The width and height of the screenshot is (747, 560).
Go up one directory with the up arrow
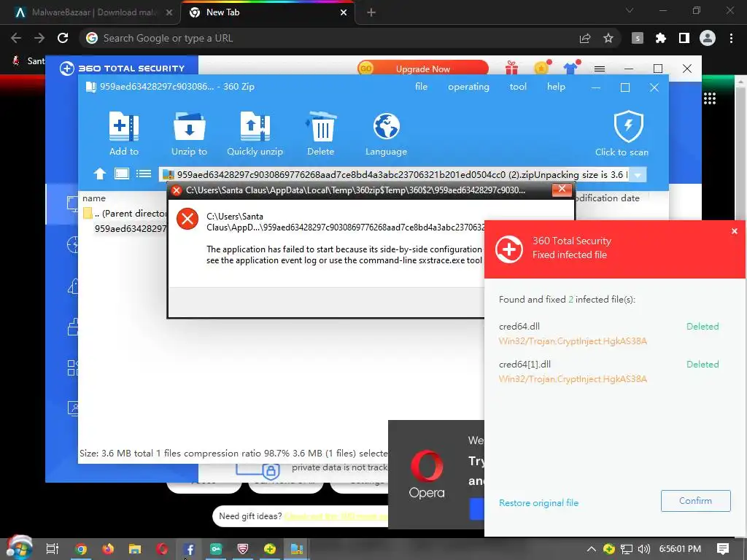point(99,174)
